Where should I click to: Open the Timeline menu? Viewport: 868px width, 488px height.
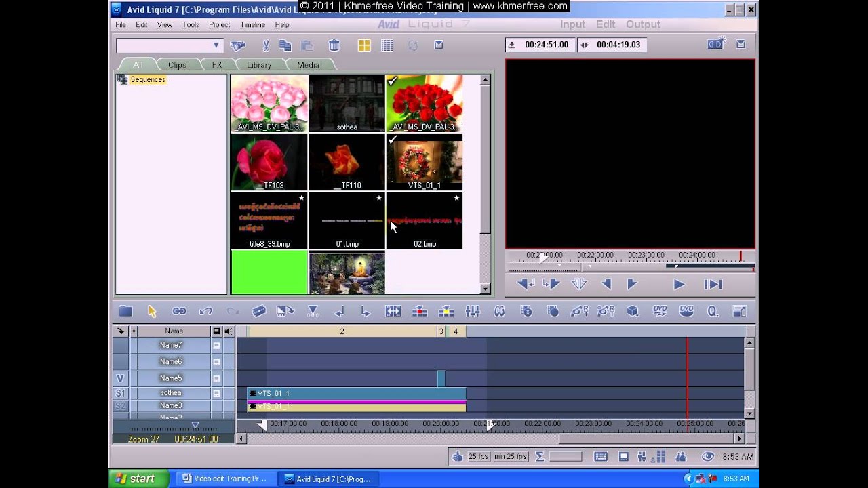click(252, 25)
